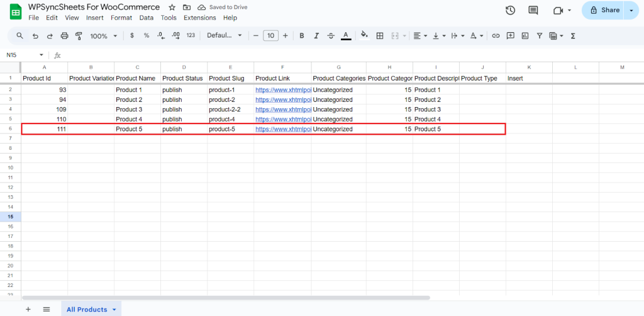Viewport: 644px width, 316px height.
Task: Decrease decimal places icon
Action: pos(161,36)
